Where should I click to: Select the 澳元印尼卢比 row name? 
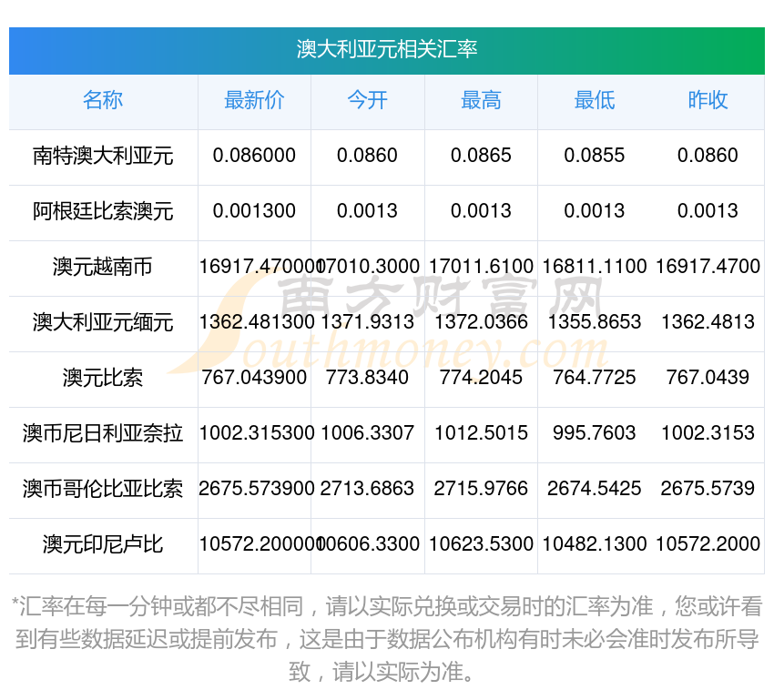[x=103, y=544]
